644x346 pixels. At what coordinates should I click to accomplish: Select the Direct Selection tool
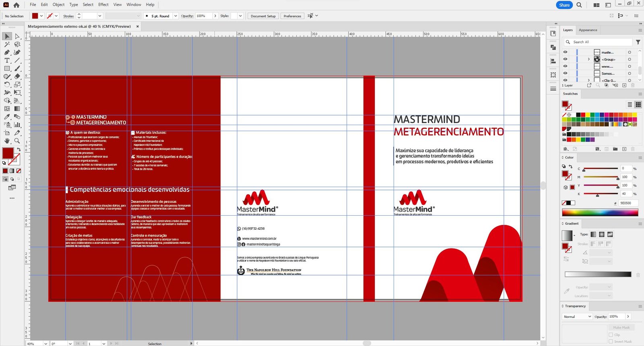coord(17,36)
